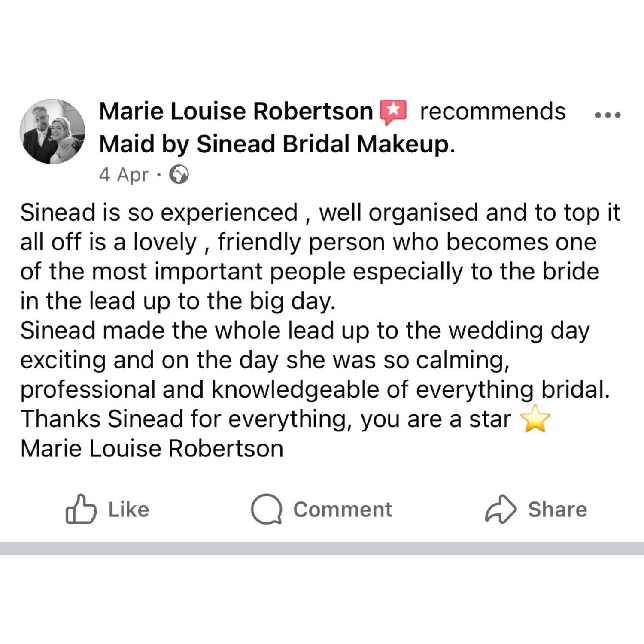Open Marie Louise Robertson's profile from header
This screenshot has width=644, height=644.
pos(236,112)
